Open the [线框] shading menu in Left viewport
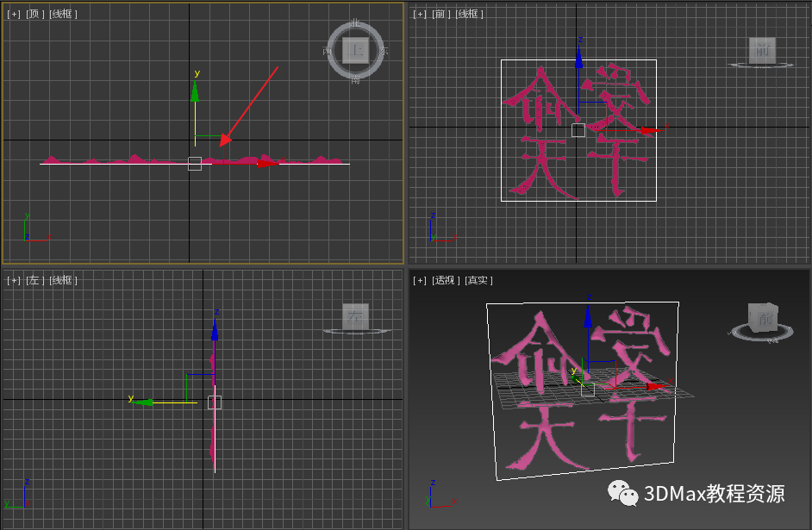Screen dimensions: 812x530 pos(63,281)
